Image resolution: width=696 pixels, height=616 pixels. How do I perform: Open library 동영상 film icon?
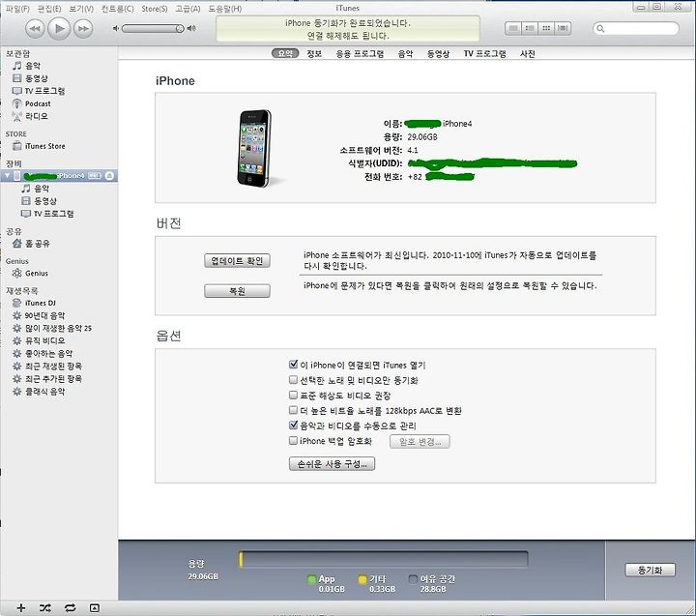30,78
